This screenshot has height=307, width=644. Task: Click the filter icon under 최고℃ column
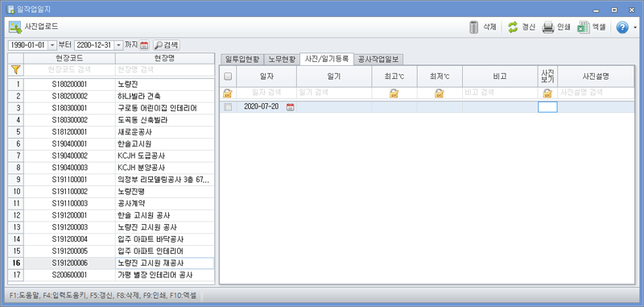click(394, 93)
